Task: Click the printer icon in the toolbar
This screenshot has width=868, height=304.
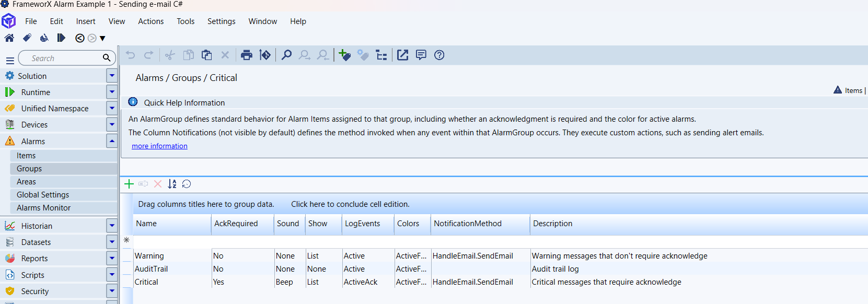Action: click(247, 55)
